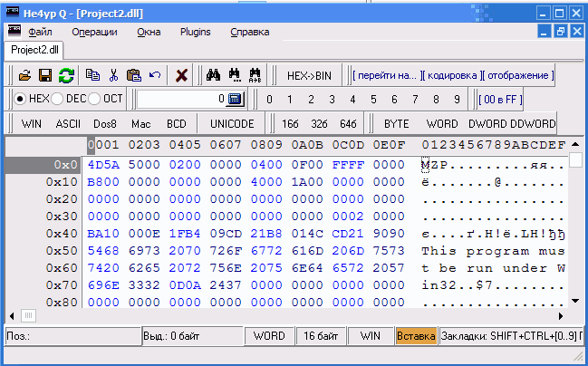Click vertical scrollbar down arrow
The image size is (588, 366).
(575, 301)
